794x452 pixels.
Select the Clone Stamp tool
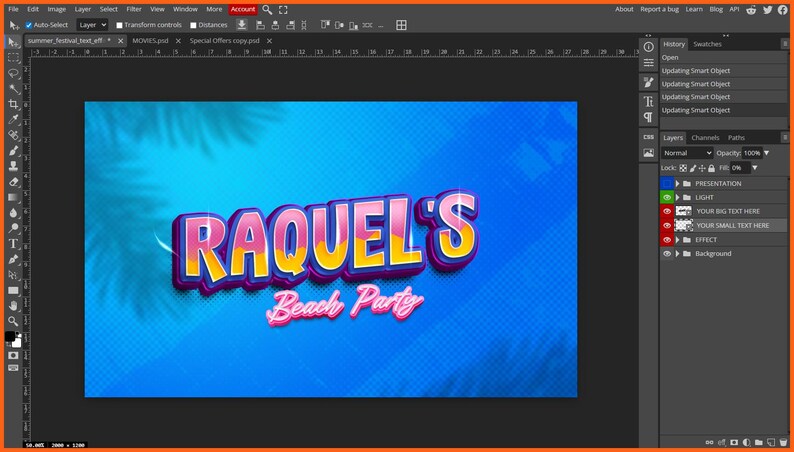13,166
